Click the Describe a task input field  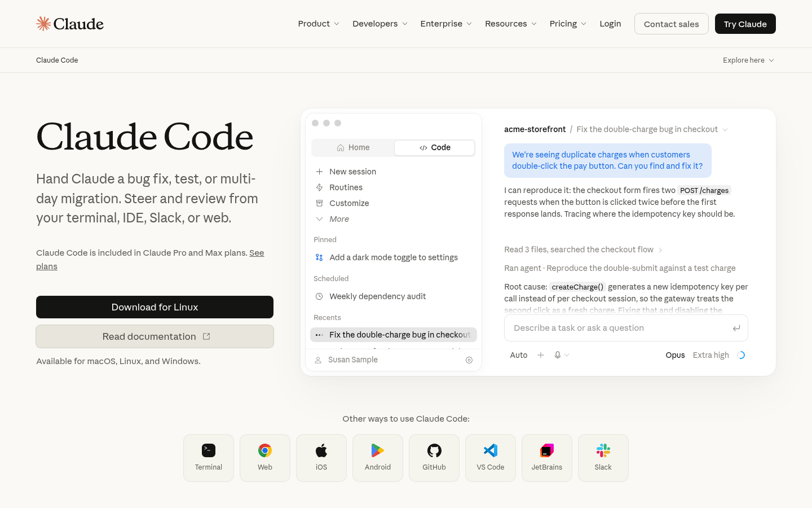(x=626, y=328)
